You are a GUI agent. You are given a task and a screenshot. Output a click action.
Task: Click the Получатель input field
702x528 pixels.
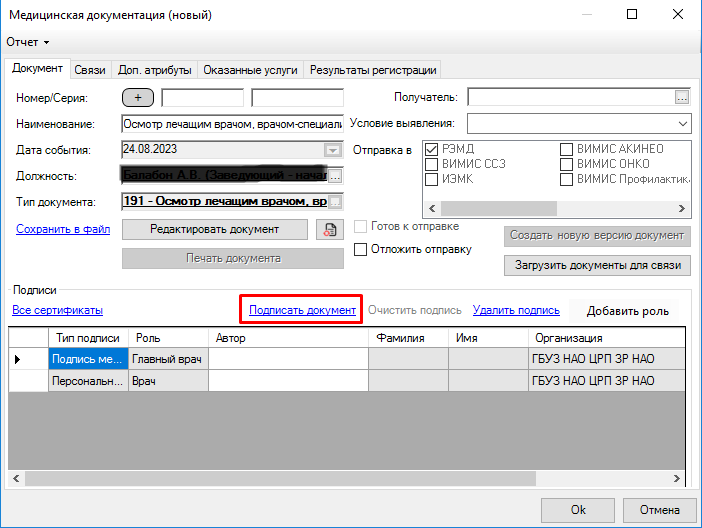point(571,97)
